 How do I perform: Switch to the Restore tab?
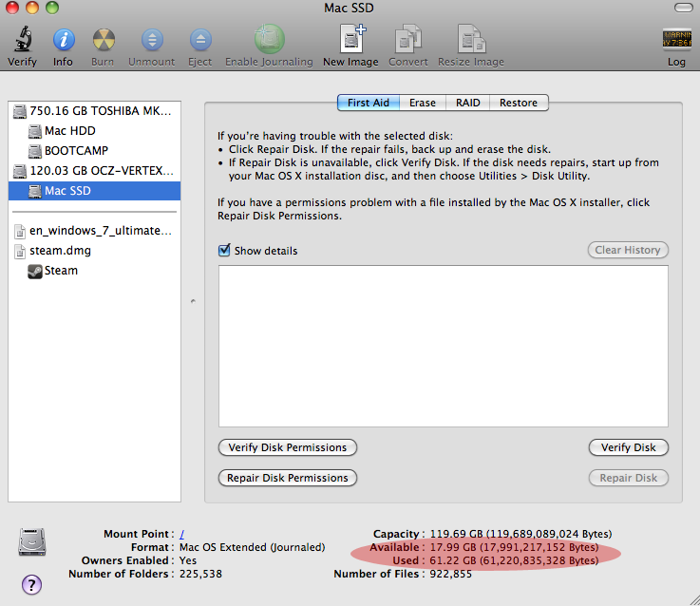click(x=519, y=103)
